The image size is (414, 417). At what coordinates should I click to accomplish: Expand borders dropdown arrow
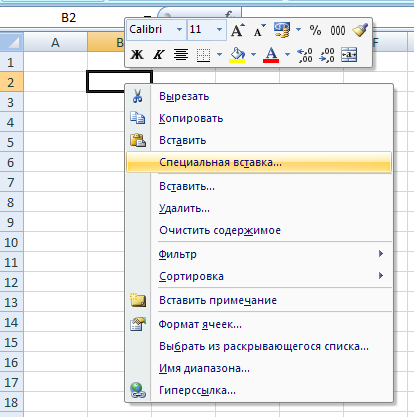coord(219,54)
